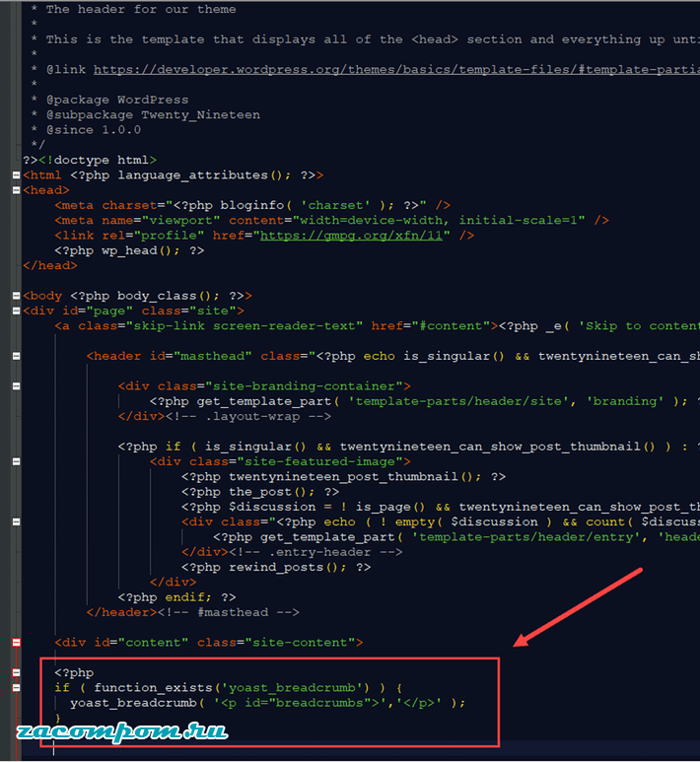Screen dimensions: 700x762
Task: Collapse the div id="content" fold marker
Action: (16, 643)
